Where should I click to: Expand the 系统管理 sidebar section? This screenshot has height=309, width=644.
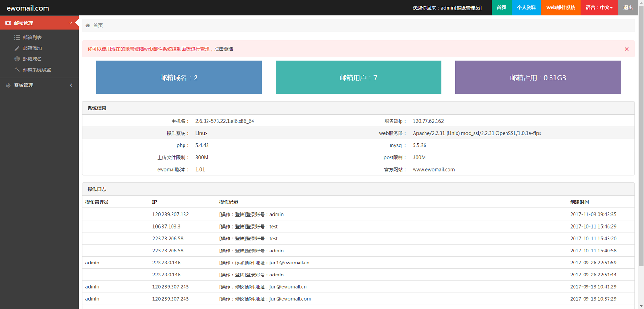click(x=71, y=85)
